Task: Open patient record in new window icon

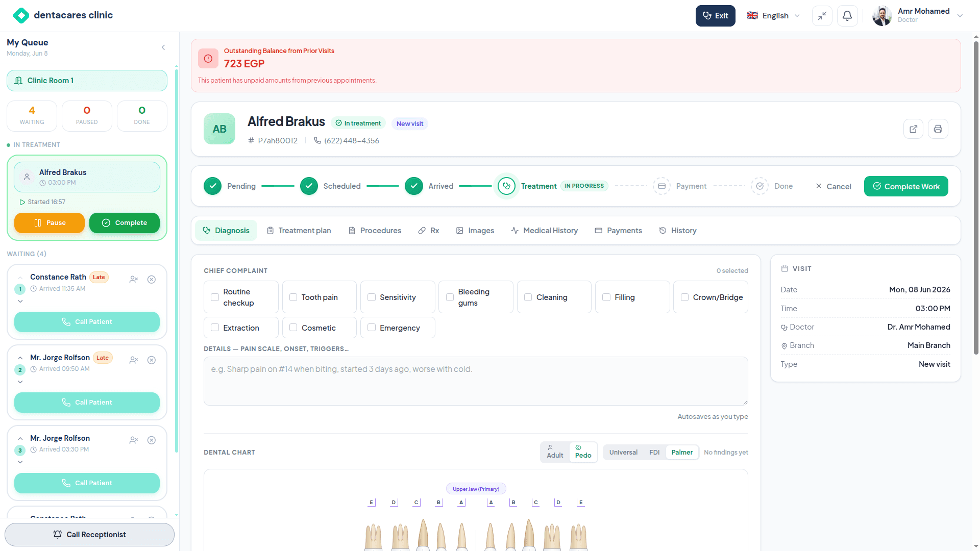Action: [x=913, y=129]
